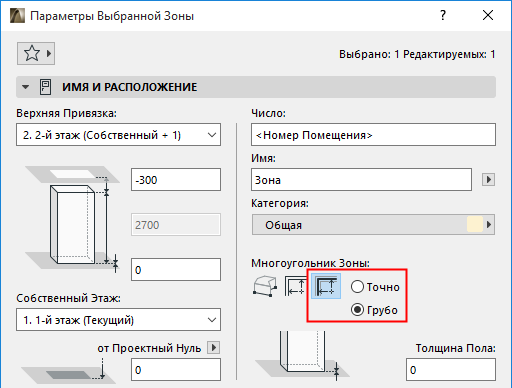Open the Favorites star button
Screen dimensions: 512x388
coord(36,53)
